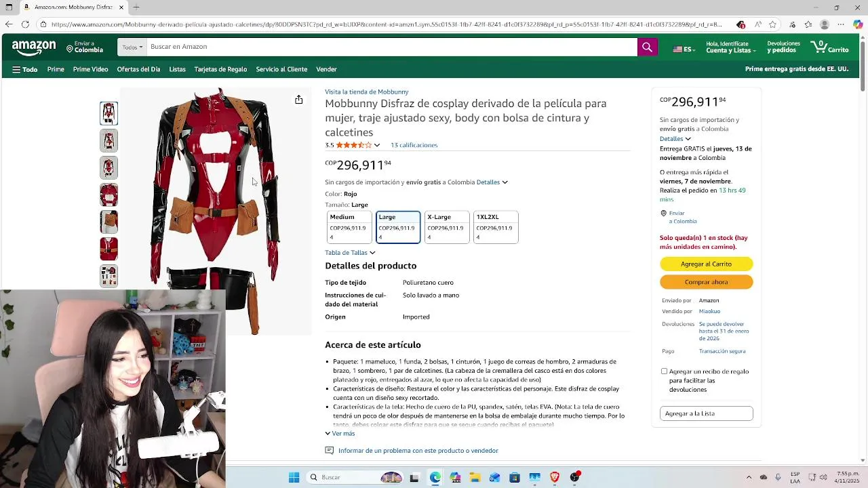Select size X-Large
The width and height of the screenshot is (868, 488).
[x=447, y=227]
